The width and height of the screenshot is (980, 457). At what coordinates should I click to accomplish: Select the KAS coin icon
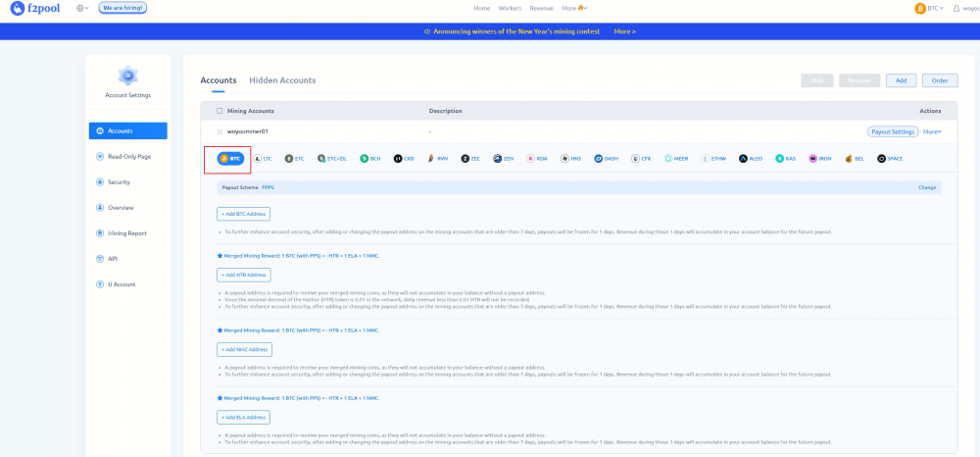pyautogui.click(x=786, y=158)
